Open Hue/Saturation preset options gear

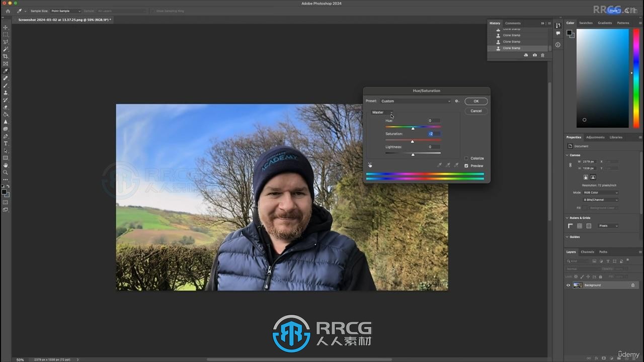(457, 101)
